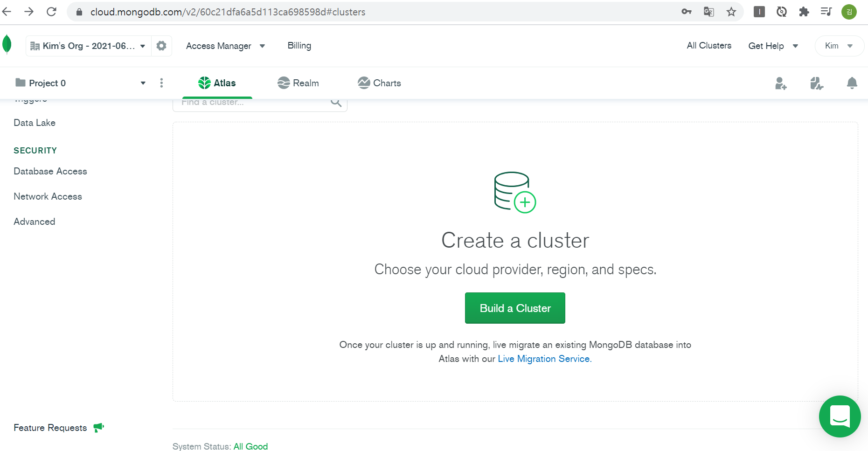The image size is (868, 451).
Task: Click the browser forward arrow
Action: click(x=29, y=12)
